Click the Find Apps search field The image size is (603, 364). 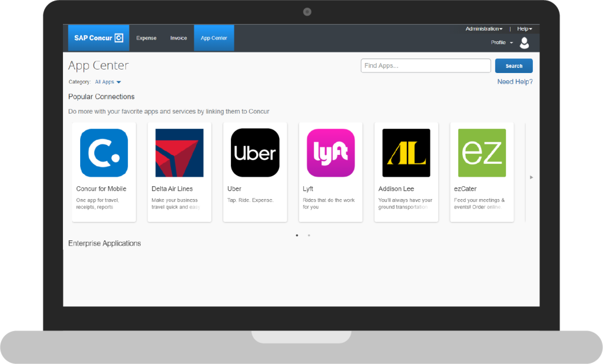pyautogui.click(x=426, y=66)
